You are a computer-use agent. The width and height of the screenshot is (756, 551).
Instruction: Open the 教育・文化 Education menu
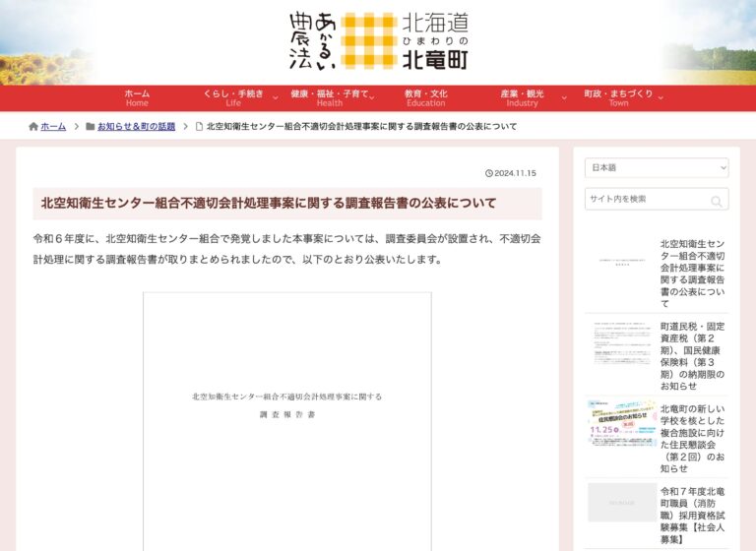coord(425,98)
